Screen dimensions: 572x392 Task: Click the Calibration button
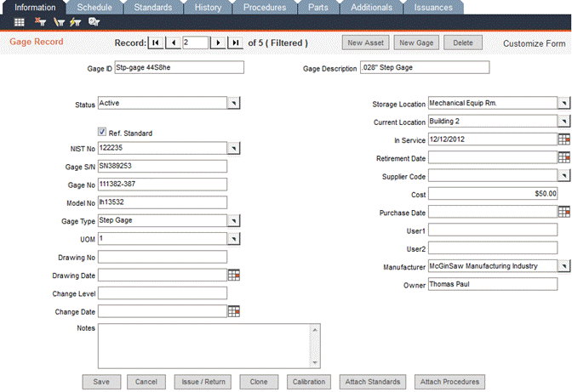[x=309, y=382]
